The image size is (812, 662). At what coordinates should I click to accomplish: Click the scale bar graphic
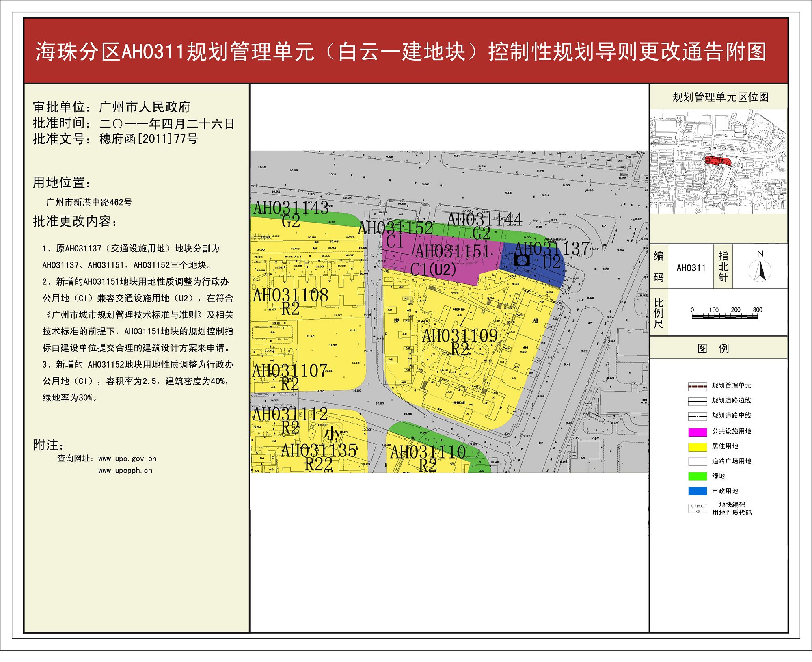click(725, 316)
